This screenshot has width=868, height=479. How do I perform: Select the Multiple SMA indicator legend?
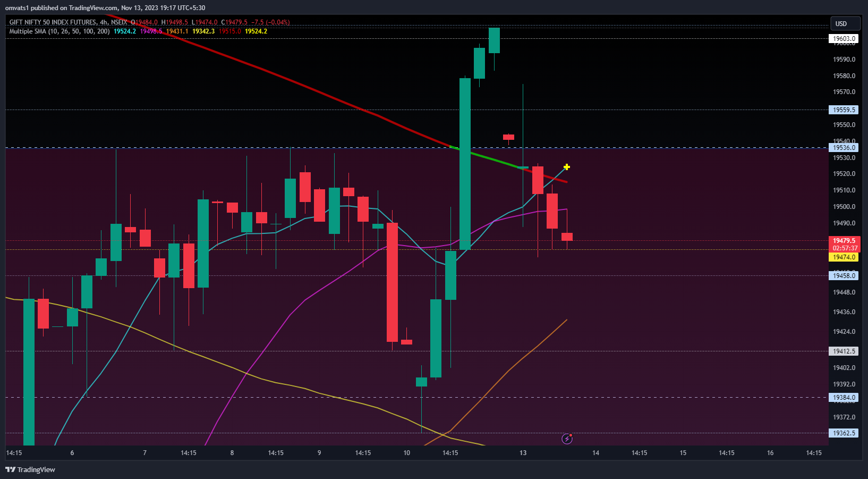[59, 31]
